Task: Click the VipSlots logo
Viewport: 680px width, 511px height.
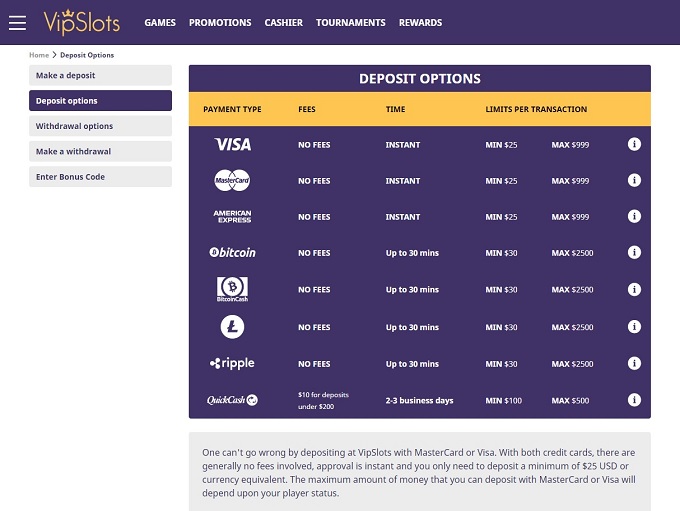Action: (x=82, y=22)
